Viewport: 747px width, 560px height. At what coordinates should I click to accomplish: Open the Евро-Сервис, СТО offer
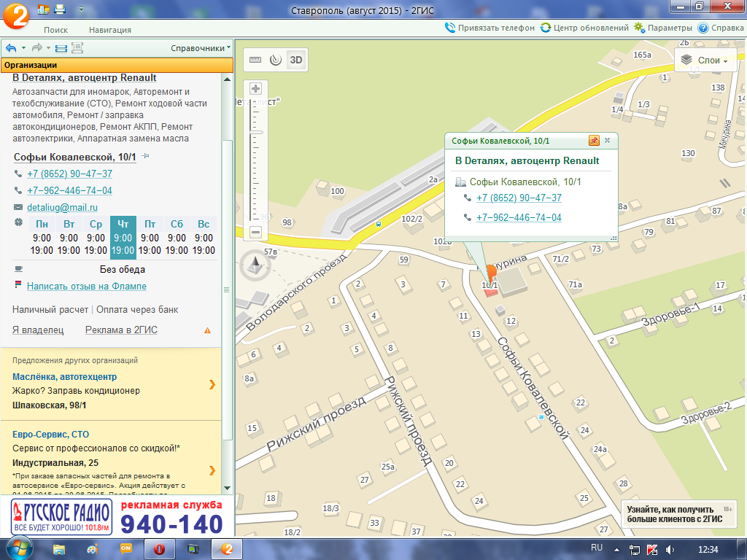point(50,435)
